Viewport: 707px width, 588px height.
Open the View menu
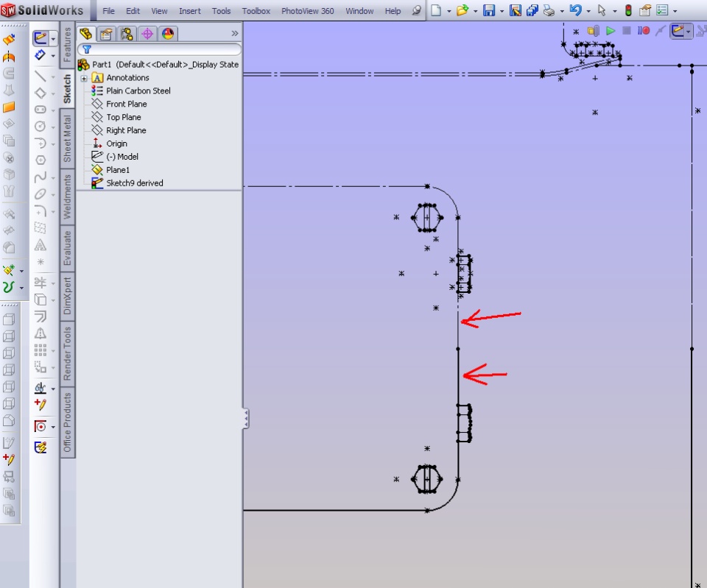159,11
